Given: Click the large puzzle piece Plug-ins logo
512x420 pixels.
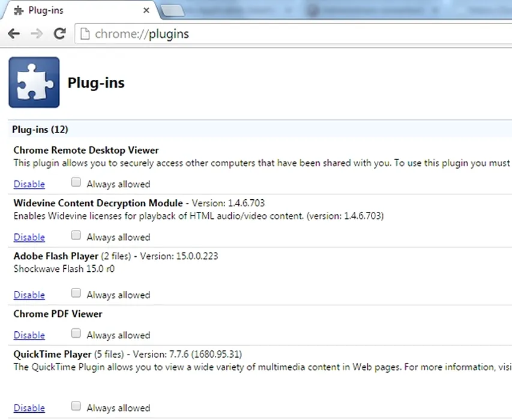Looking at the screenshot, I should (x=34, y=82).
